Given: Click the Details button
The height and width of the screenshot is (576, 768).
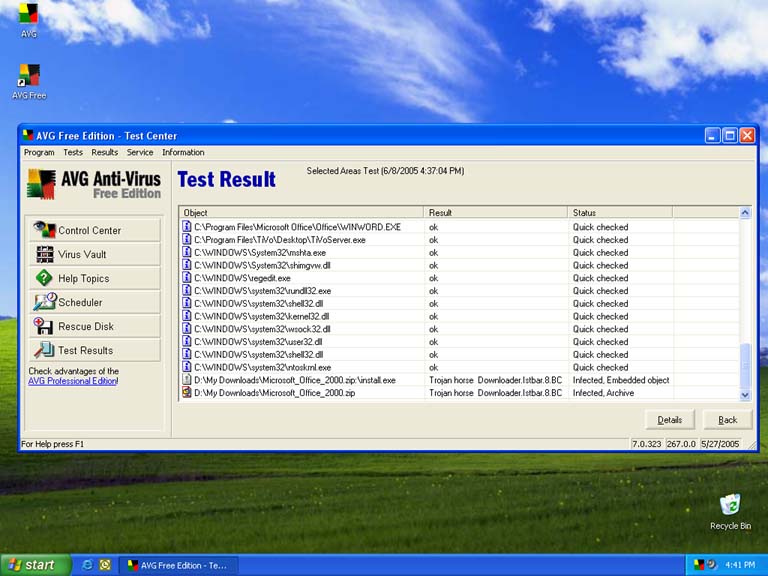Looking at the screenshot, I should 670,420.
